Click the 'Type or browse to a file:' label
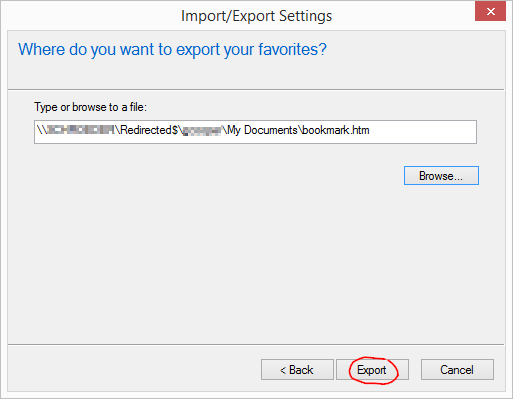This screenshot has height=399, width=513. [90, 107]
